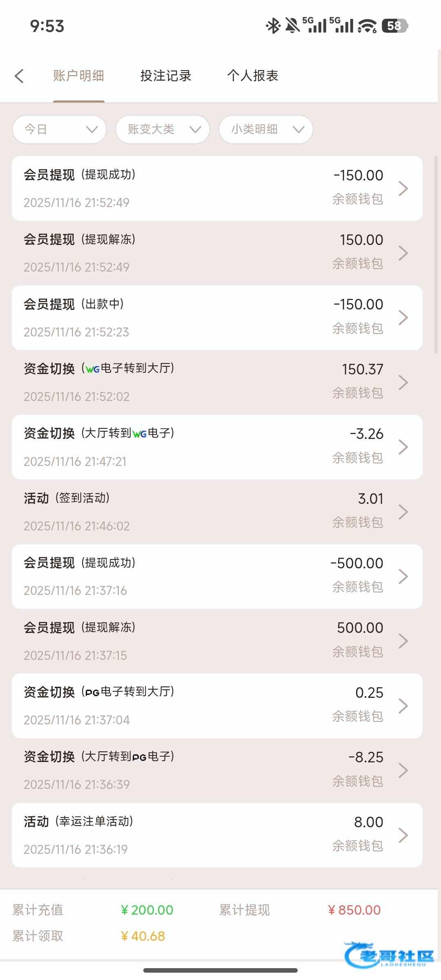This screenshot has height=980, width=441.
Task: Open chevron for 提现成功 -500.00 entry
Action: coord(403,576)
